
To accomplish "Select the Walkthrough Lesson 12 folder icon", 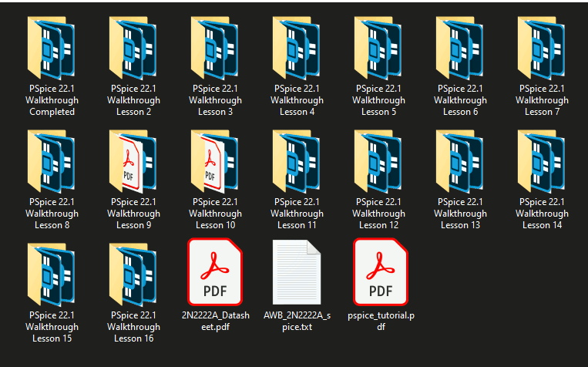I will click(378, 161).
